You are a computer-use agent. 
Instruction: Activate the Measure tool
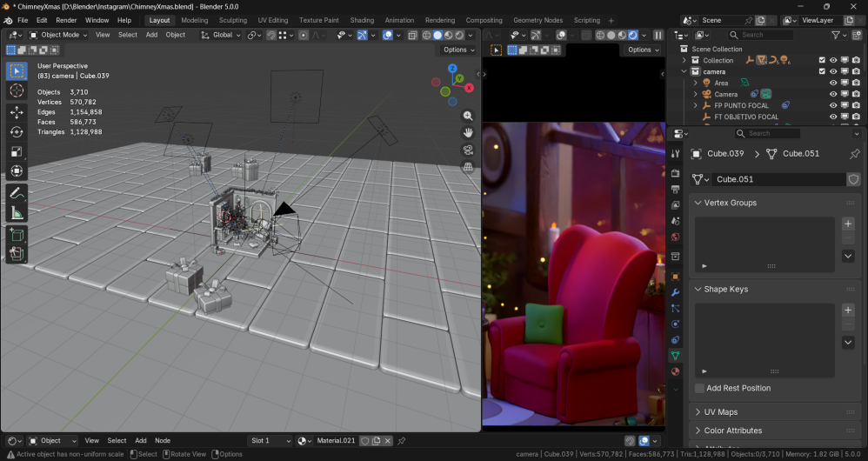pyautogui.click(x=17, y=213)
